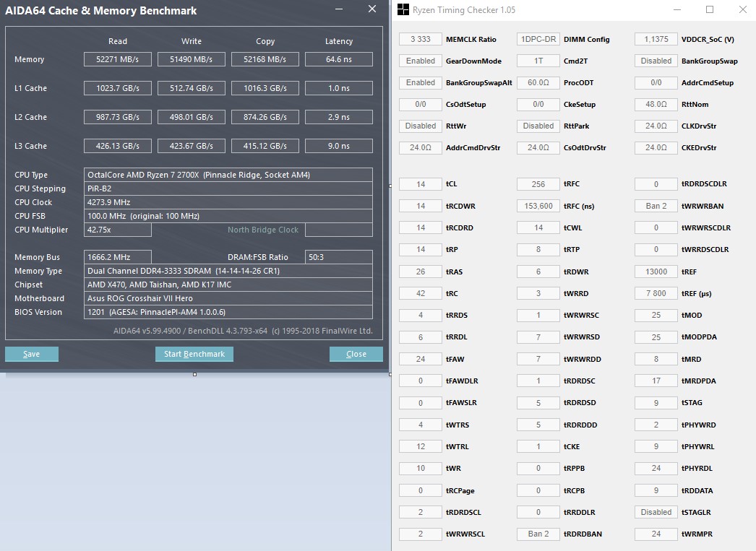Click the MEMCLK Ratio value 3 333
Screen dimensions: 756x551
[x=421, y=39]
